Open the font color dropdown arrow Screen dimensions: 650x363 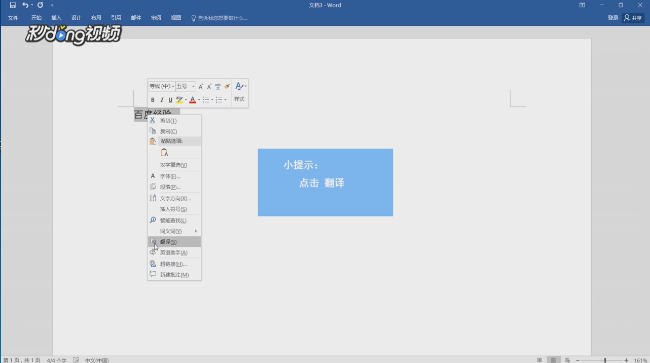199,100
